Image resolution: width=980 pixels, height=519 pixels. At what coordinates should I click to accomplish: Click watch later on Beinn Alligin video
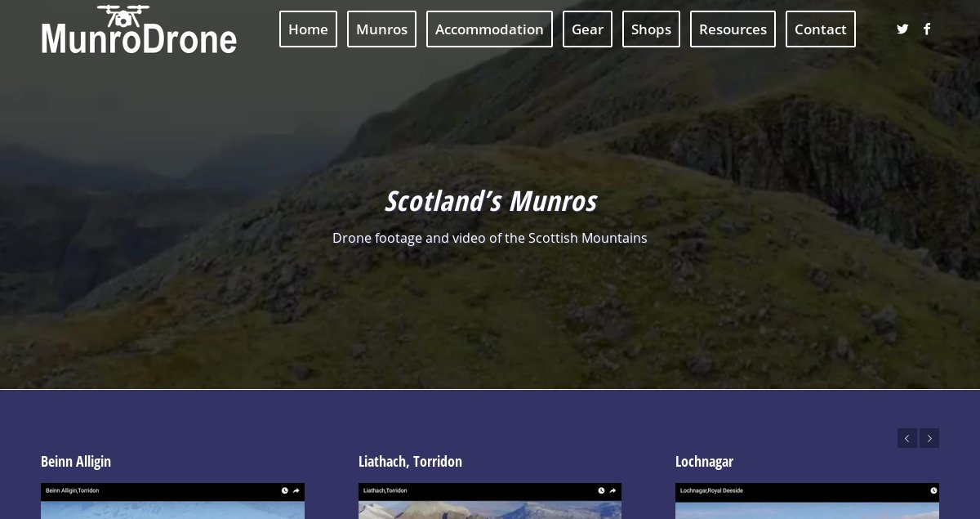pyautogui.click(x=284, y=490)
